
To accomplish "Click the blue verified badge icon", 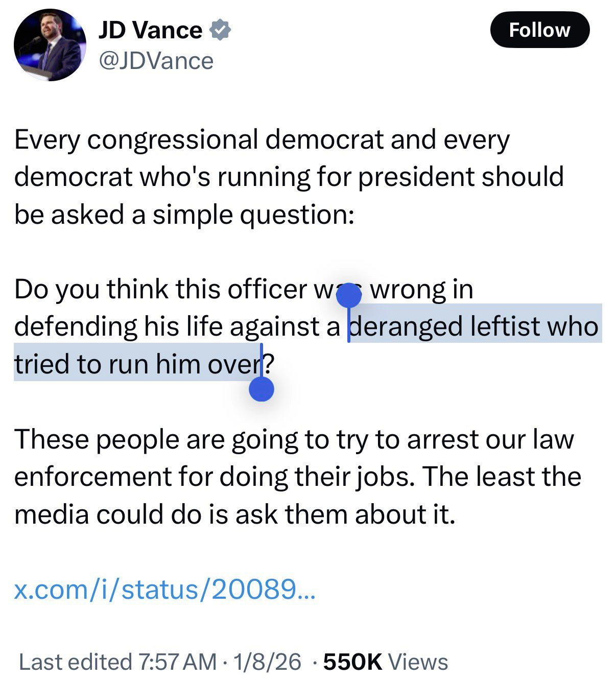I will click(x=220, y=30).
